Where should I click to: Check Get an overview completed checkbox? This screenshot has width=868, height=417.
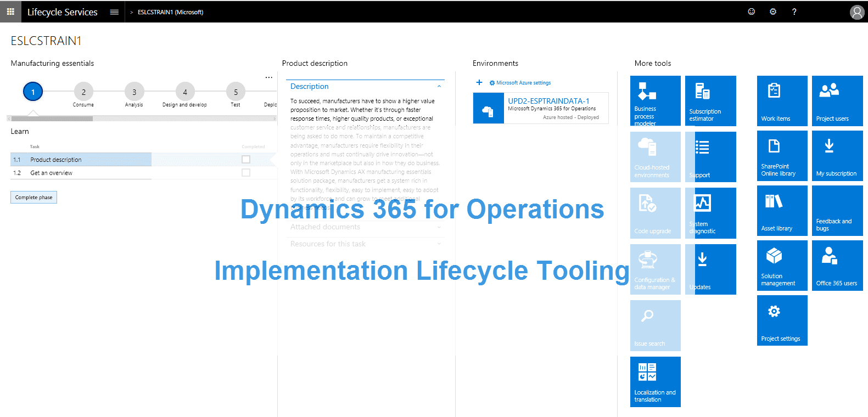tap(246, 173)
